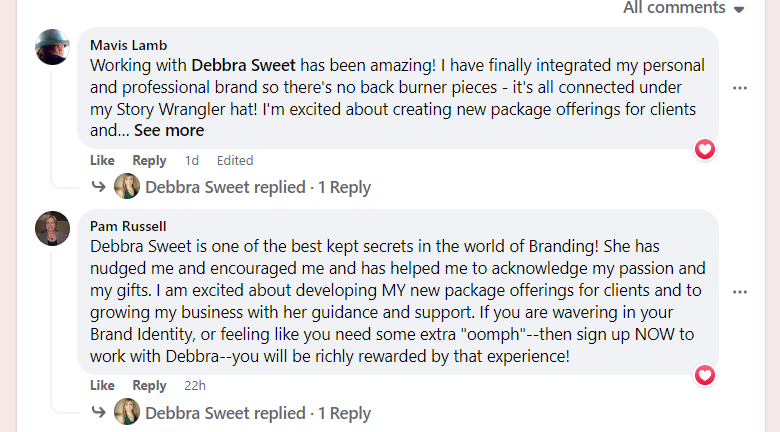Open Mavis Lamb's profile name link
Screen dimensions: 780x432
coord(128,45)
